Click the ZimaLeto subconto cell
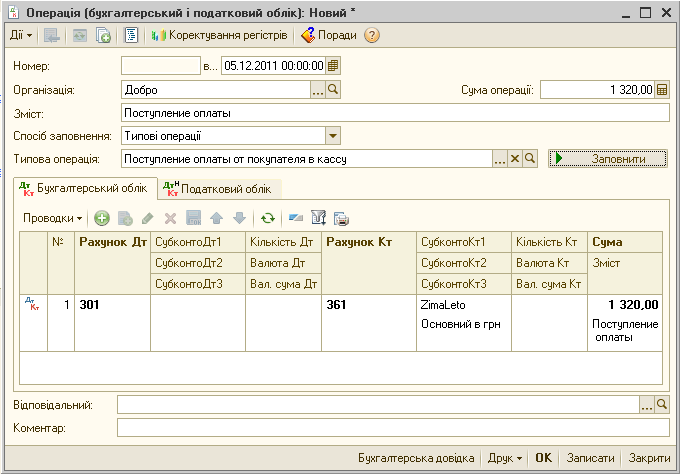This screenshot has width=680, height=474. (464, 305)
